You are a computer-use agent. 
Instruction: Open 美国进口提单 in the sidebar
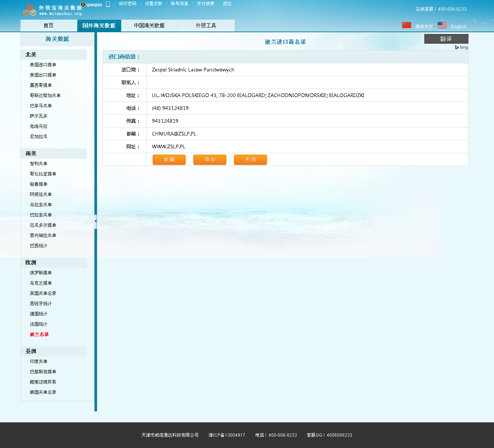click(x=43, y=65)
